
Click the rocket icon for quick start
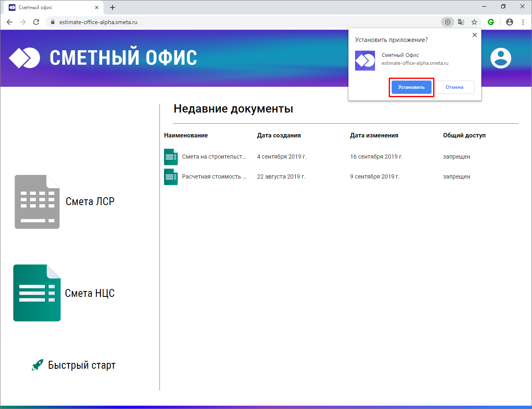[x=38, y=365]
